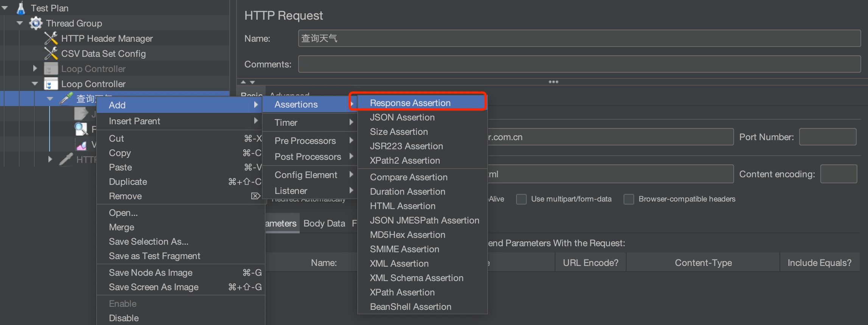Switch to the Body Data tab
The image size is (868, 325).
point(324,223)
